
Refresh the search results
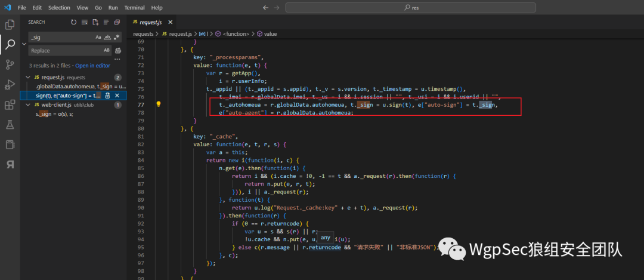tap(73, 22)
